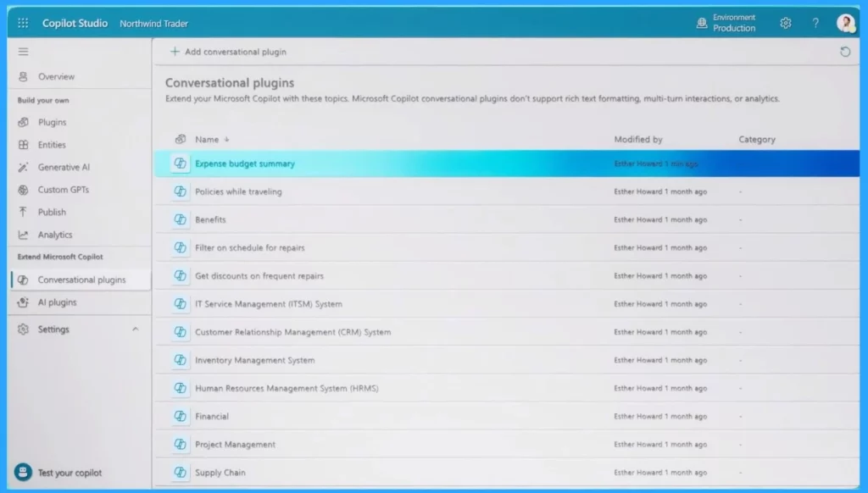Click the plugin icon beside Financial
The width and height of the screenshot is (868, 493).
point(180,416)
